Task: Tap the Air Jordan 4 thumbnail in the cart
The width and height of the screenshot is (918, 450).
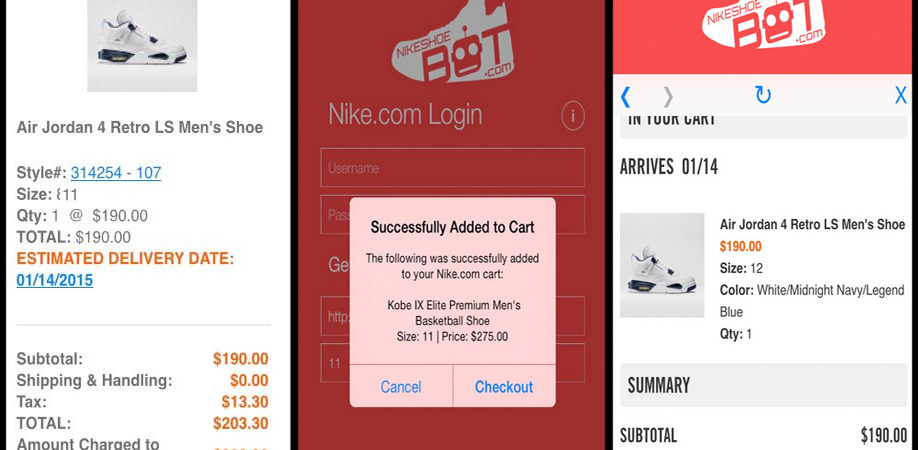Action: coord(662,265)
